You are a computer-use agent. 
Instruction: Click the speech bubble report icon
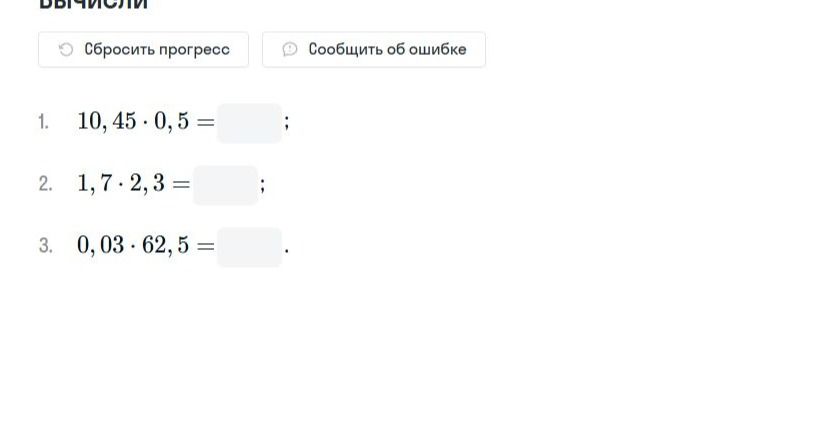click(x=290, y=49)
